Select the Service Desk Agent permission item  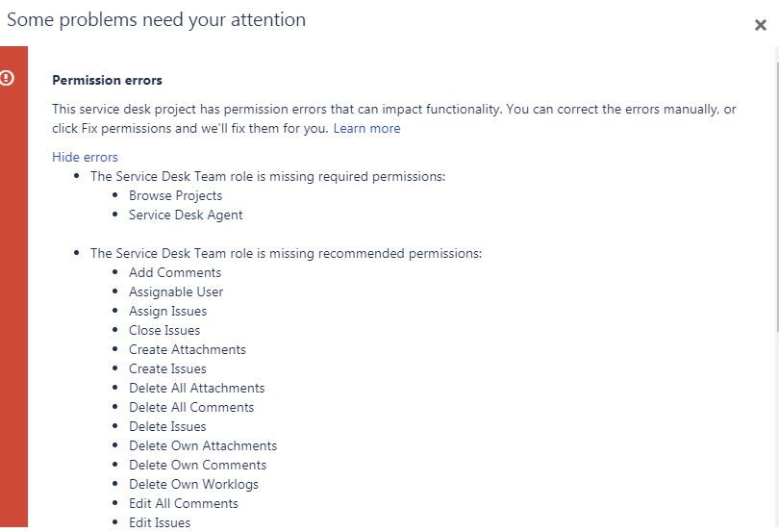coord(186,215)
